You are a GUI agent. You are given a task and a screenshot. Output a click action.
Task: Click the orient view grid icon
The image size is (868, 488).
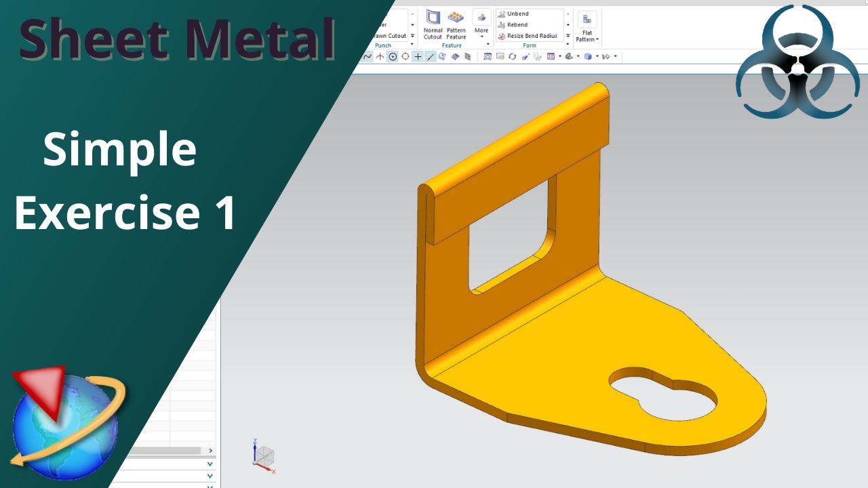click(x=550, y=56)
